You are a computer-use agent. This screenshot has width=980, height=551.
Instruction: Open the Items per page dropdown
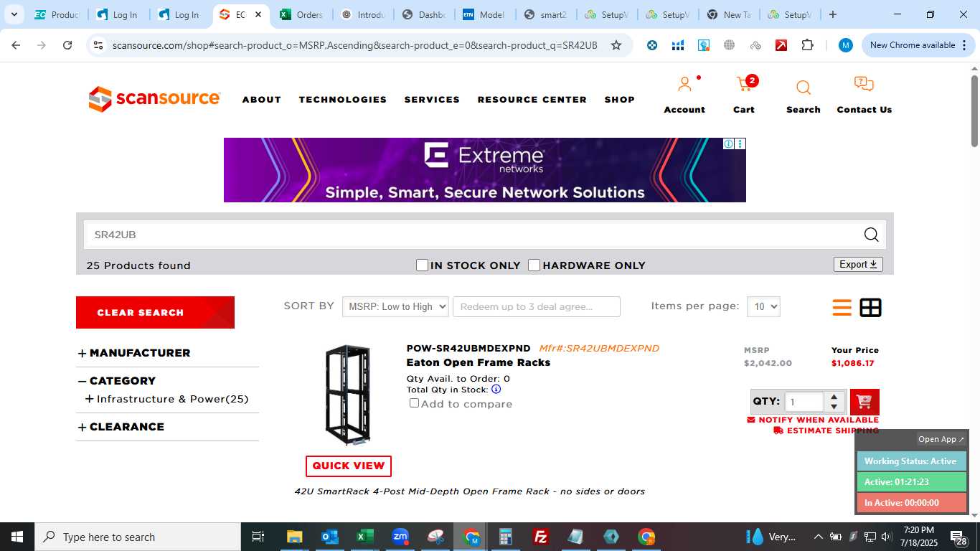coord(763,306)
